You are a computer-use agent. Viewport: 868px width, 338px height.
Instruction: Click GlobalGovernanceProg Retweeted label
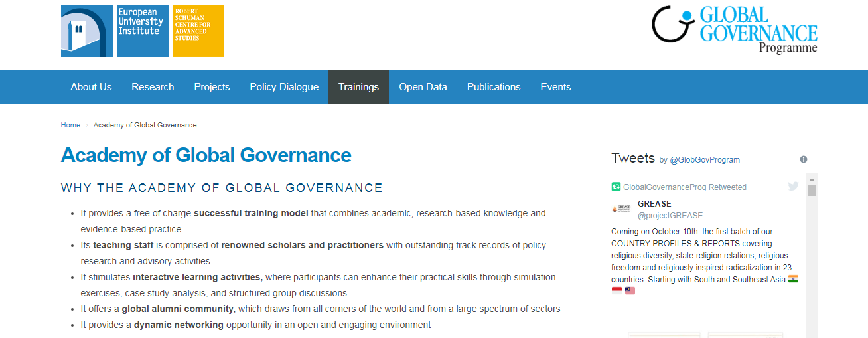pyautogui.click(x=685, y=187)
